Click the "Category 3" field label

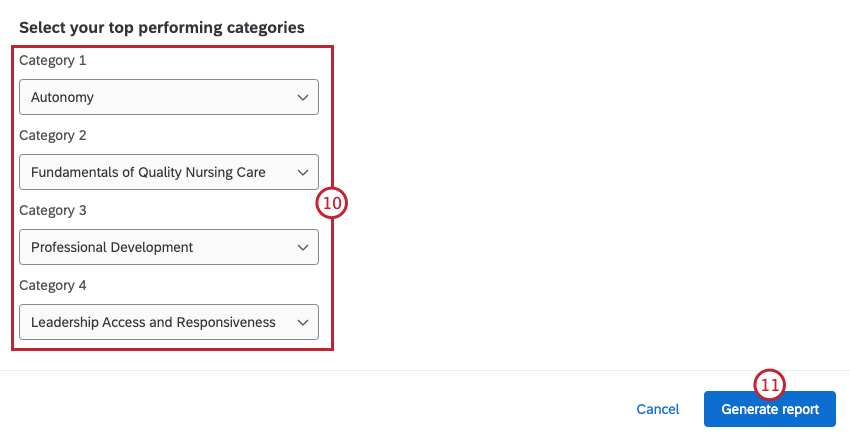click(x=53, y=210)
